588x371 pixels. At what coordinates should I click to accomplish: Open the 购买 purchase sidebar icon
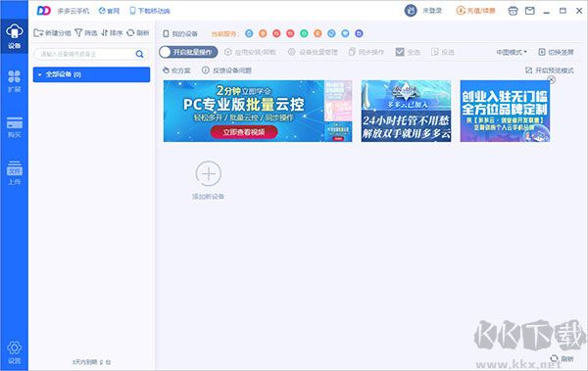click(15, 127)
